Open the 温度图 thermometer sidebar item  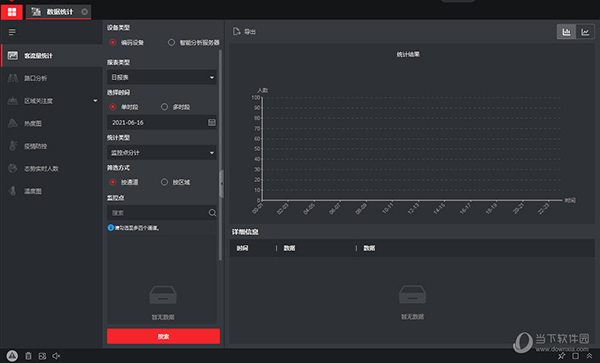coord(52,191)
